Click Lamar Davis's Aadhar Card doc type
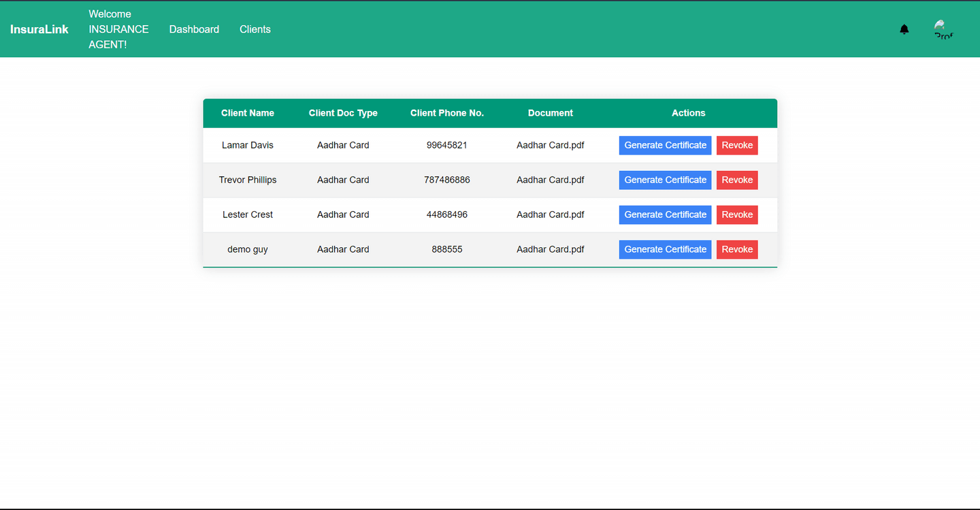980x510 pixels. click(343, 145)
